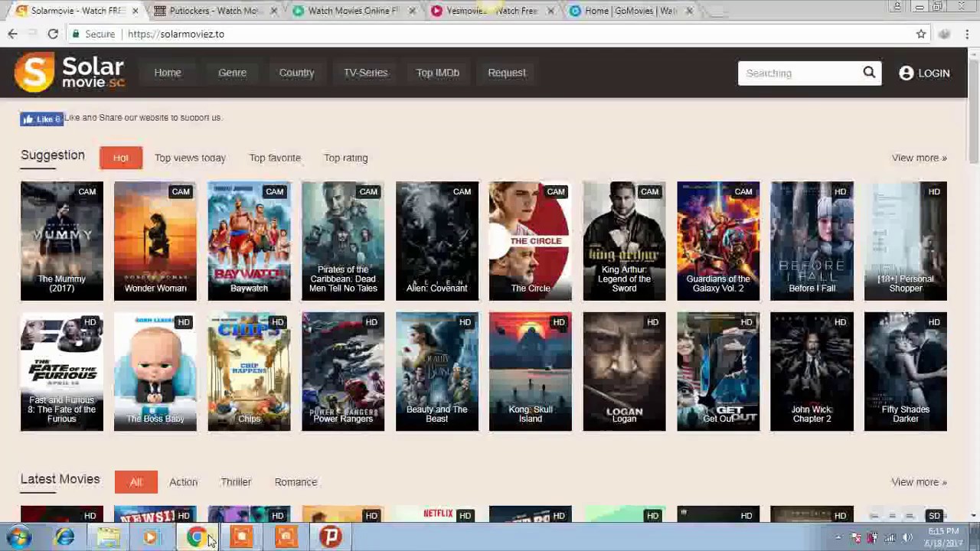Open Chrome menu three-dot icon
980x551 pixels.
click(968, 34)
